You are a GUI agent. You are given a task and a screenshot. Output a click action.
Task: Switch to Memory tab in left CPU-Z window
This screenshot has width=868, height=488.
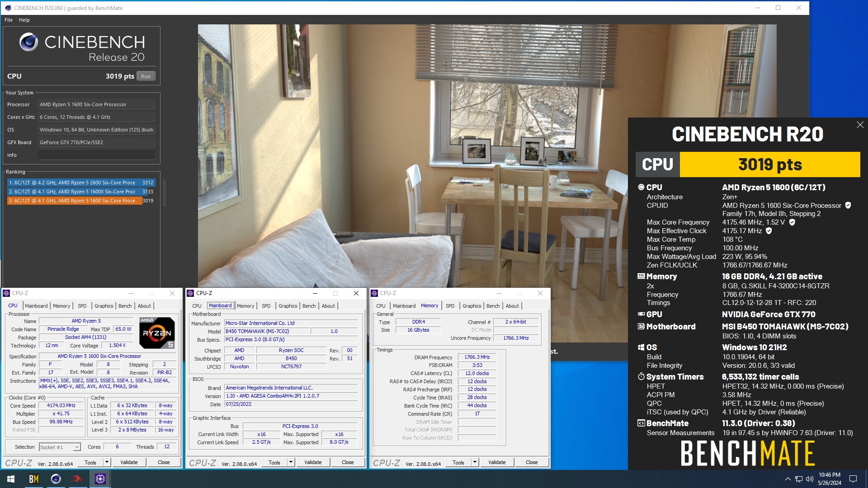(x=61, y=306)
